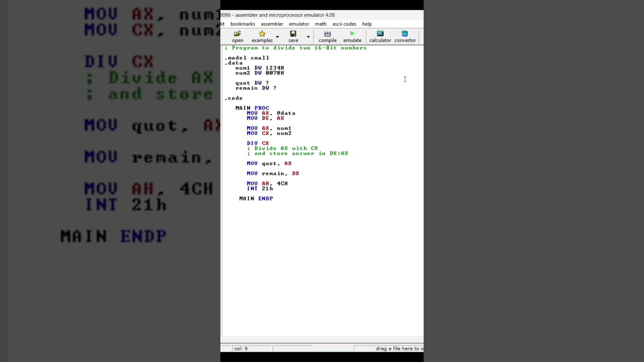Click the 'MAIN ENDP' line
This screenshot has height=362, width=644.
click(256, 199)
